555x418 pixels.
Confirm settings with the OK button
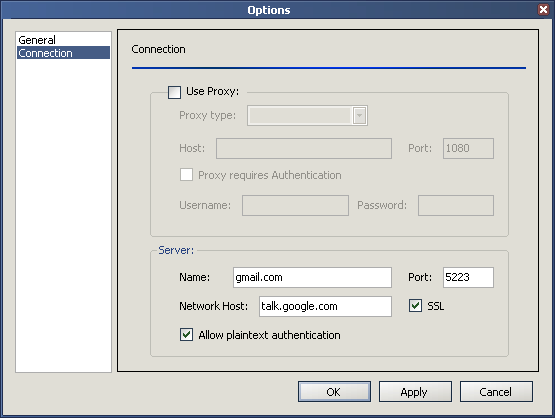point(334,391)
